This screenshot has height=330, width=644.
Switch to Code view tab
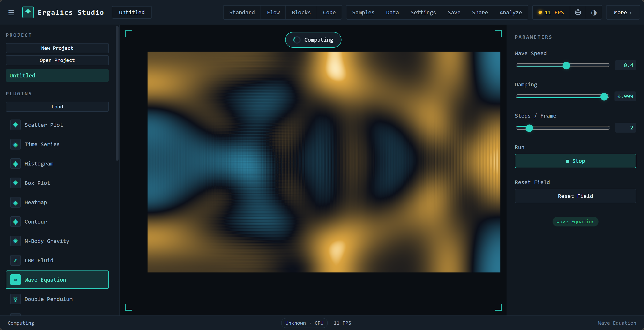(x=329, y=13)
